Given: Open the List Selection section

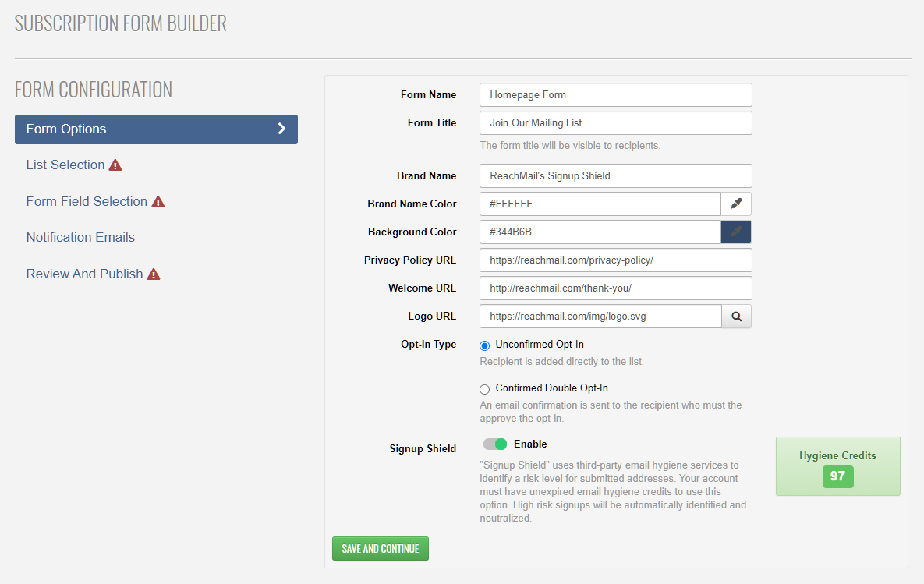Looking at the screenshot, I should pos(65,165).
